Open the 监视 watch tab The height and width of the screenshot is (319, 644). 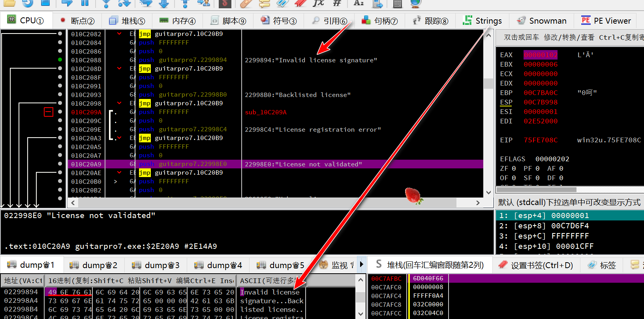pyautogui.click(x=335, y=265)
